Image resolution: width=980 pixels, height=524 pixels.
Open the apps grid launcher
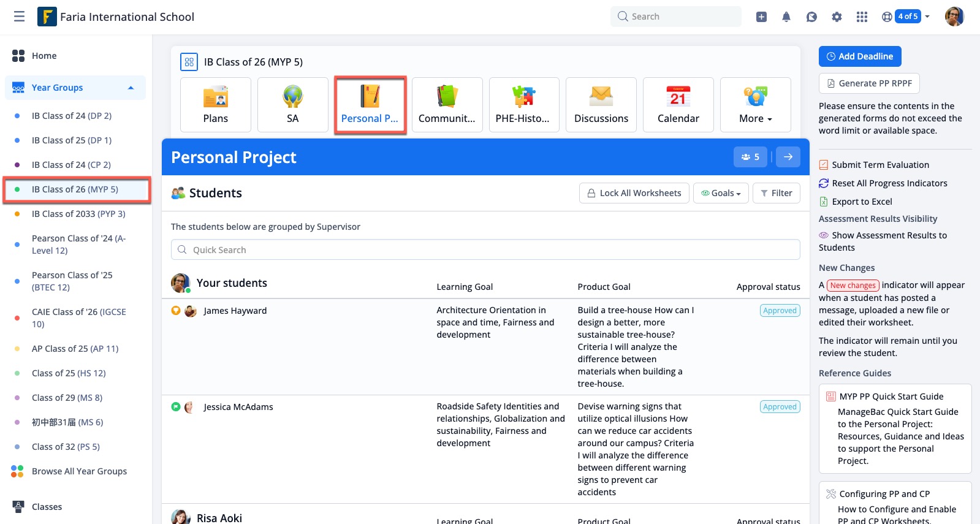pos(862,17)
